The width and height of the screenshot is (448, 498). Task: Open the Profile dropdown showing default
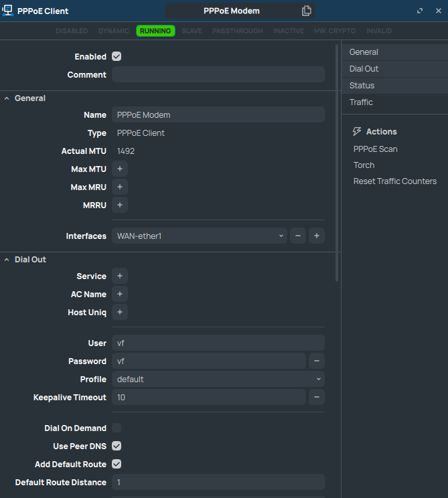tap(218, 380)
